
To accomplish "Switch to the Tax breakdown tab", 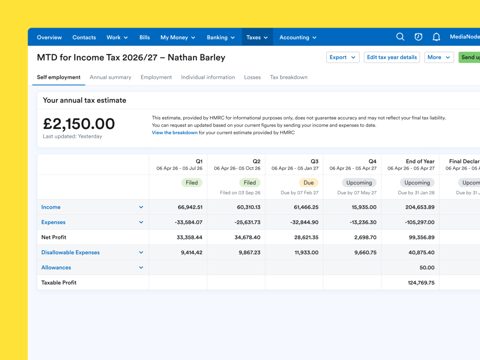I will pos(289,77).
